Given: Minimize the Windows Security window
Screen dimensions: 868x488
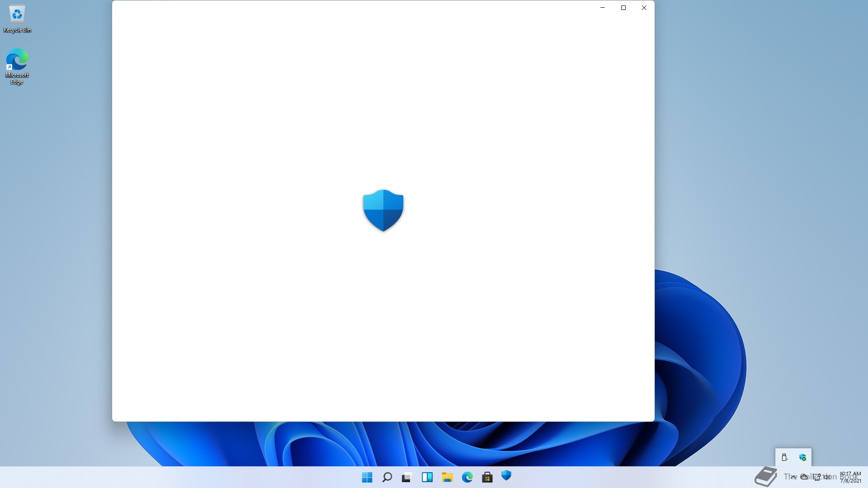Looking at the screenshot, I should click(603, 8).
